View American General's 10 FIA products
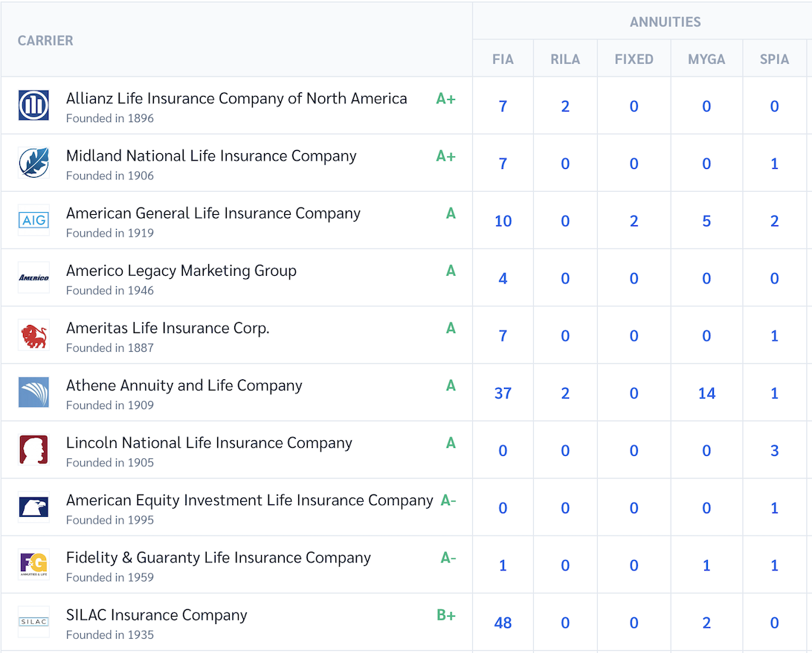Screen dimensions: 812x653 tap(503, 221)
